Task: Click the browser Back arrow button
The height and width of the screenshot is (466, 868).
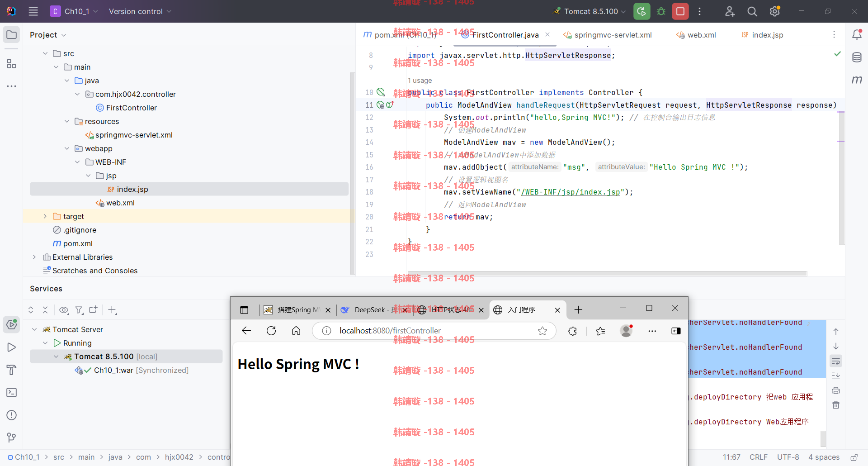Action: (x=246, y=331)
